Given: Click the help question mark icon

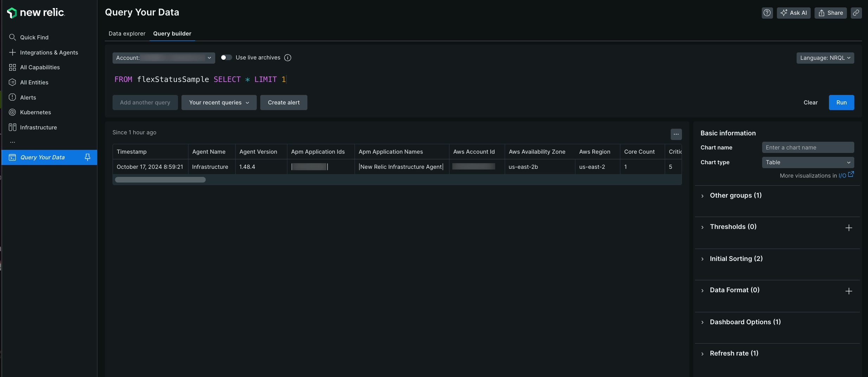Looking at the screenshot, I should (x=767, y=13).
